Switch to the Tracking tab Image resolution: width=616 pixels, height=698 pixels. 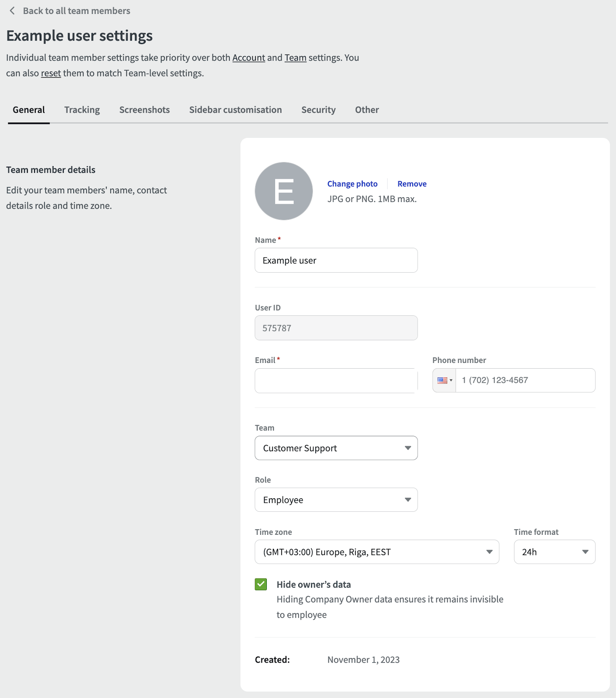tap(82, 110)
